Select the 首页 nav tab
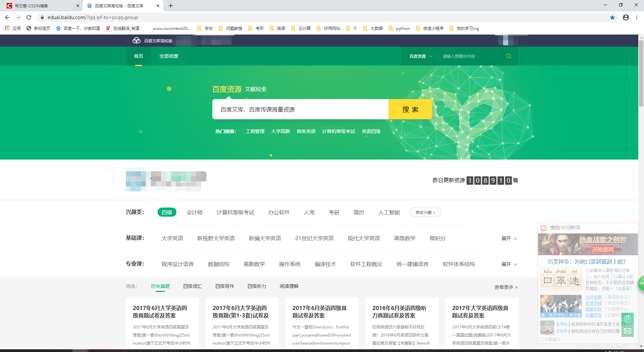 click(x=139, y=56)
